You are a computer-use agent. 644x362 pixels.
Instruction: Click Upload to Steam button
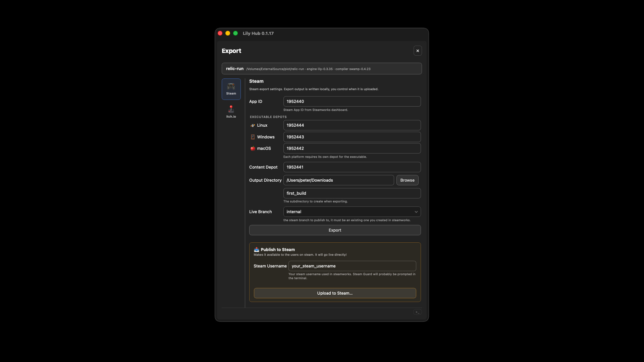(335, 293)
